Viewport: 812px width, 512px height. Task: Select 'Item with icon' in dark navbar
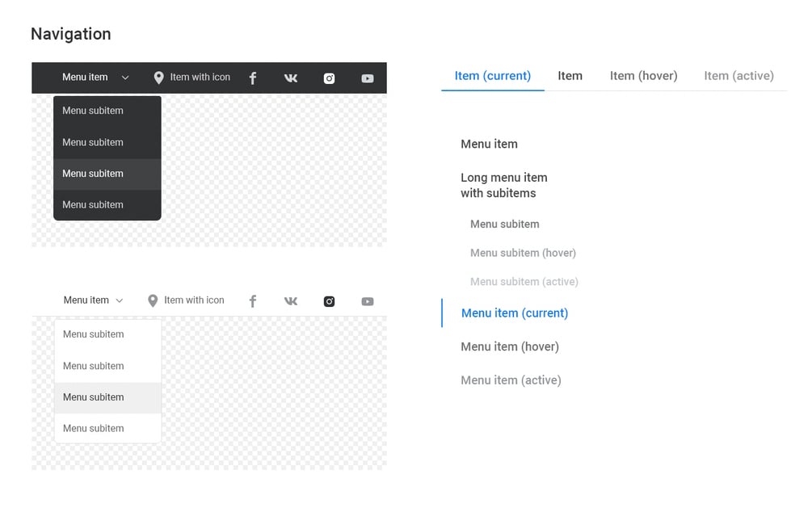pos(200,78)
